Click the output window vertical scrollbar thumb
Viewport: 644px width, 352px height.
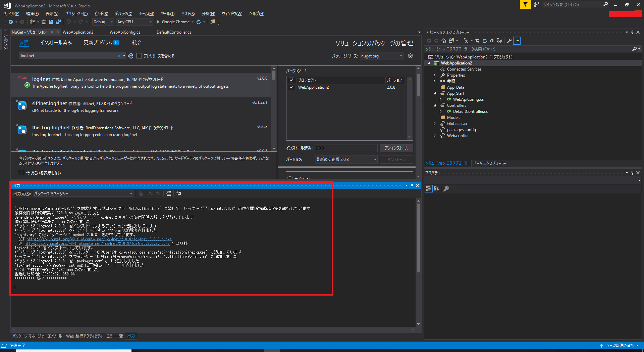coord(418,238)
